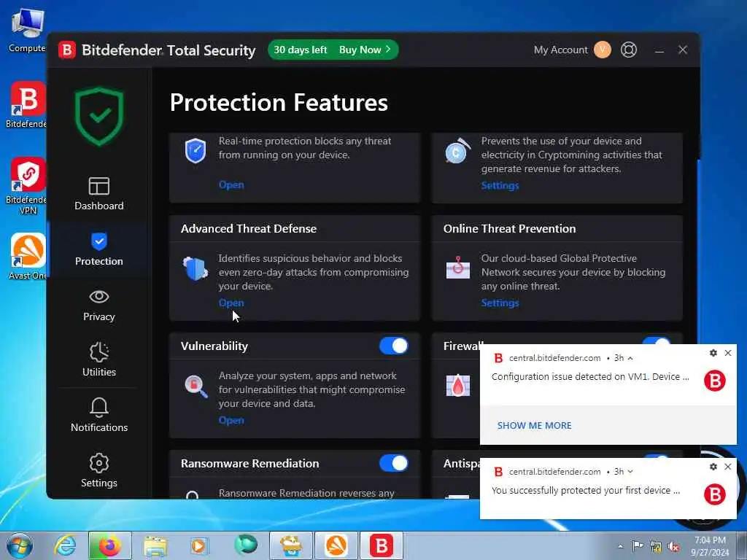Toggle the Vulnerability switch
747x560 pixels.
click(x=394, y=346)
